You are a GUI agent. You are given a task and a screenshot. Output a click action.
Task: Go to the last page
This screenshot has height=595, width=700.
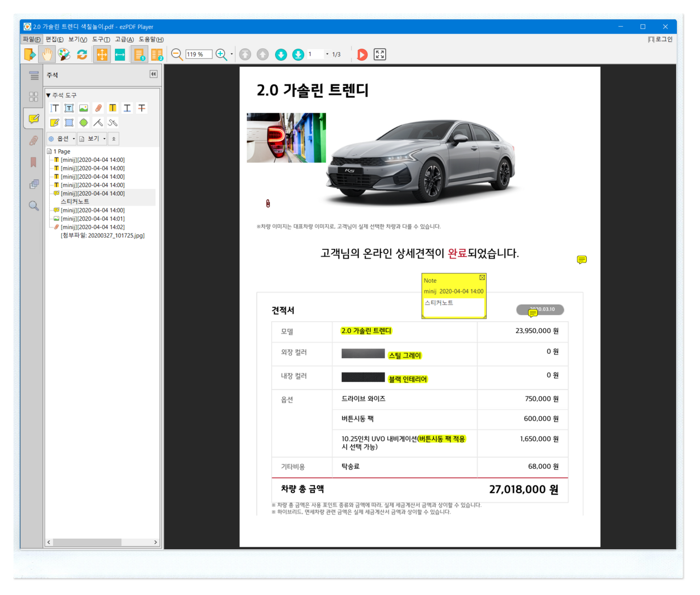298,54
